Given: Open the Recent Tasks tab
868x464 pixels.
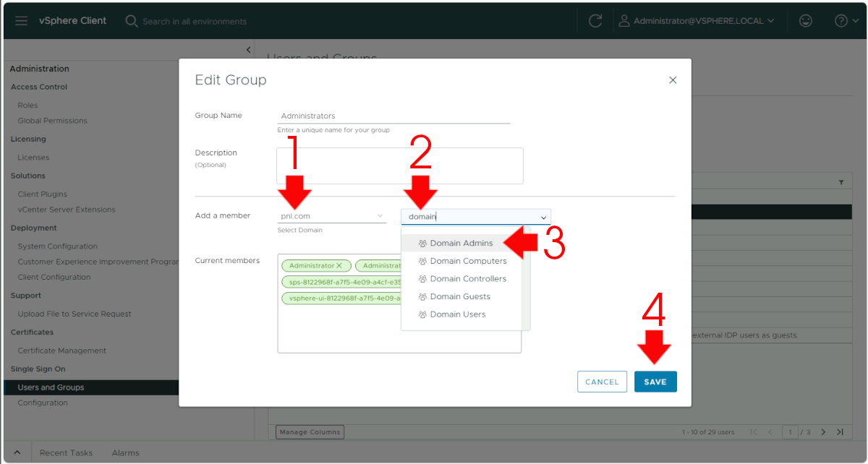Looking at the screenshot, I should point(66,452).
